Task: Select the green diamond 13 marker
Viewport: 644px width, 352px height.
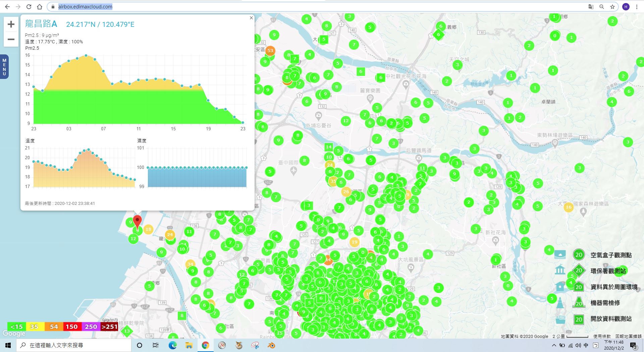Action: point(127,331)
